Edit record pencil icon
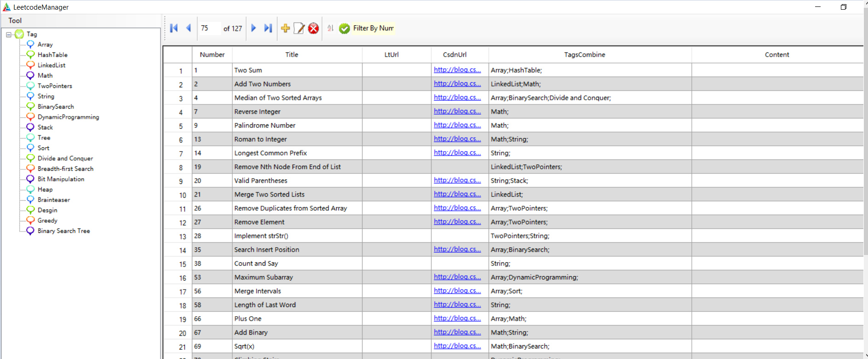 [299, 28]
